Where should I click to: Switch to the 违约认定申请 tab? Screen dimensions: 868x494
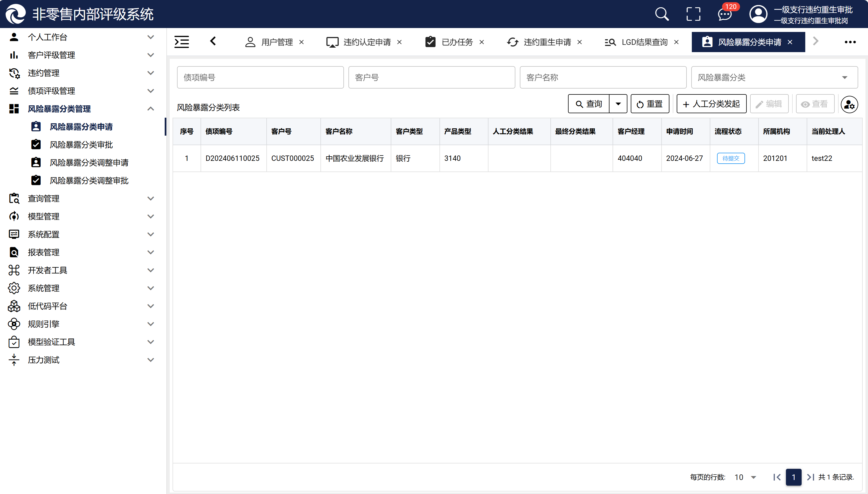click(367, 42)
